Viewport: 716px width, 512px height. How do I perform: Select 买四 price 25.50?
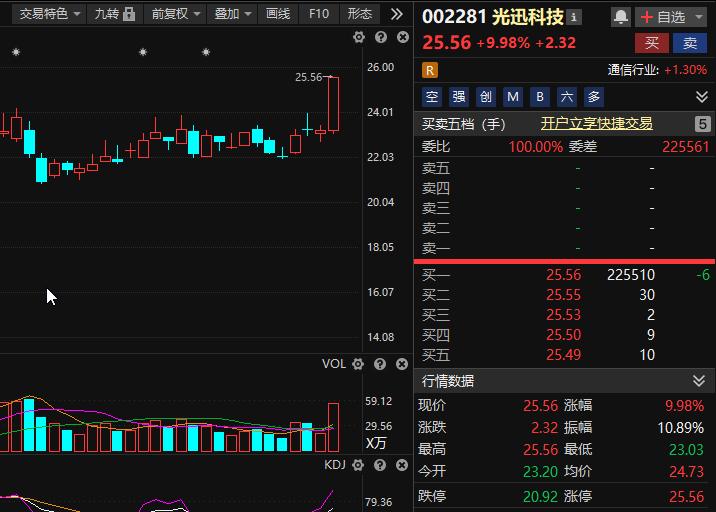pos(563,335)
